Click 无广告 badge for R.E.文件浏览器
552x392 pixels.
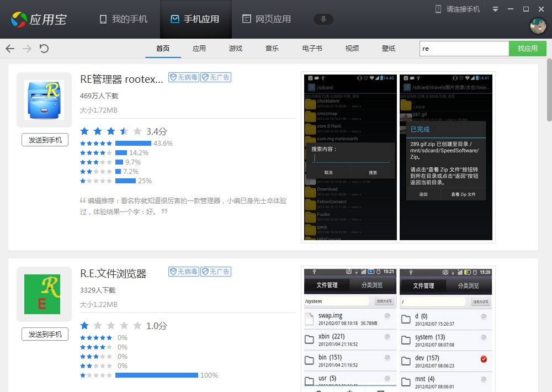click(x=216, y=272)
